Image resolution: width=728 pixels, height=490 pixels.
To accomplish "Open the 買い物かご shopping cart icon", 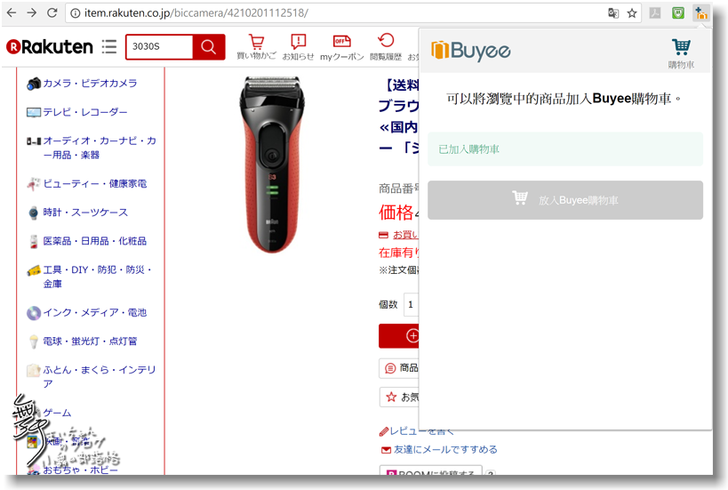I will [x=256, y=47].
